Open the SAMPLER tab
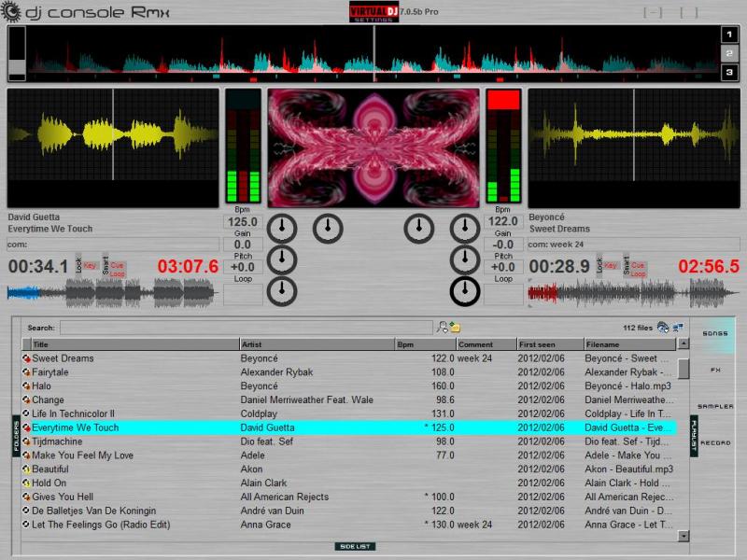This screenshot has height=560, width=747. tap(715, 406)
